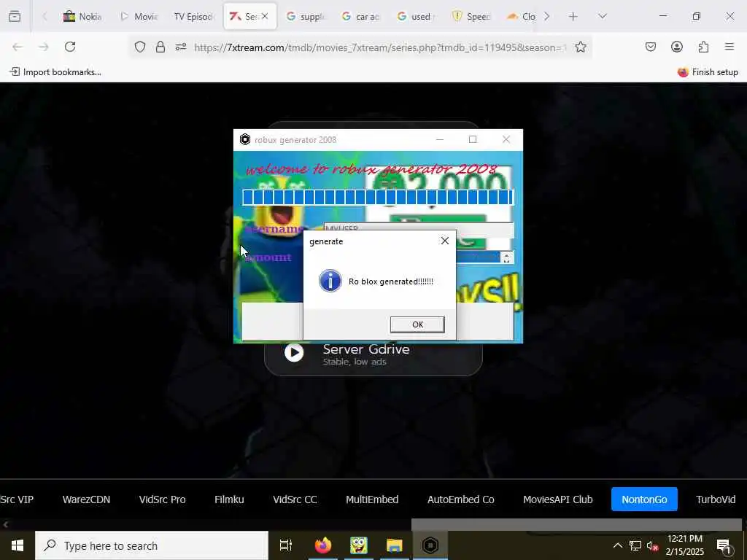Click robux generator taskbar icon
The width and height of the screenshot is (747, 560).
coord(430,545)
